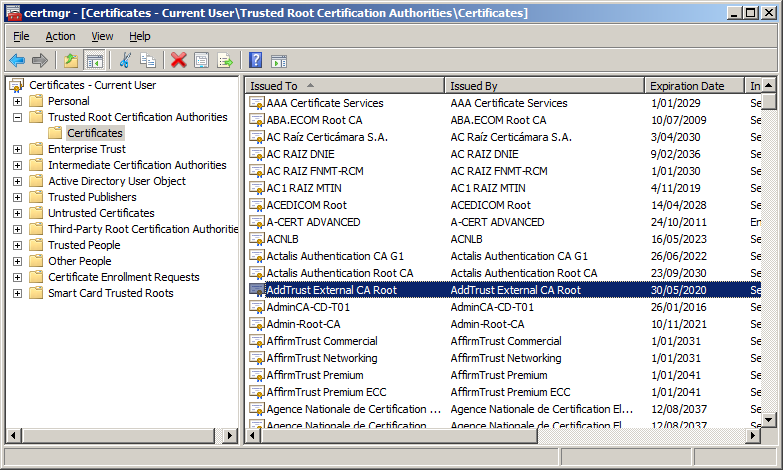Click the Export List toolbar icon
Image resolution: width=783 pixels, height=470 pixels.
pos(226,60)
